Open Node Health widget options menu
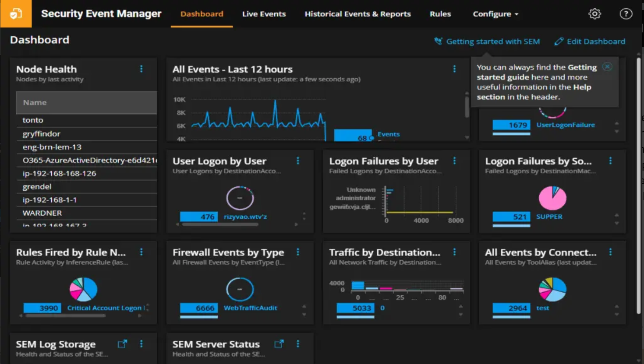Image resolution: width=644 pixels, height=364 pixels. pos(141,69)
